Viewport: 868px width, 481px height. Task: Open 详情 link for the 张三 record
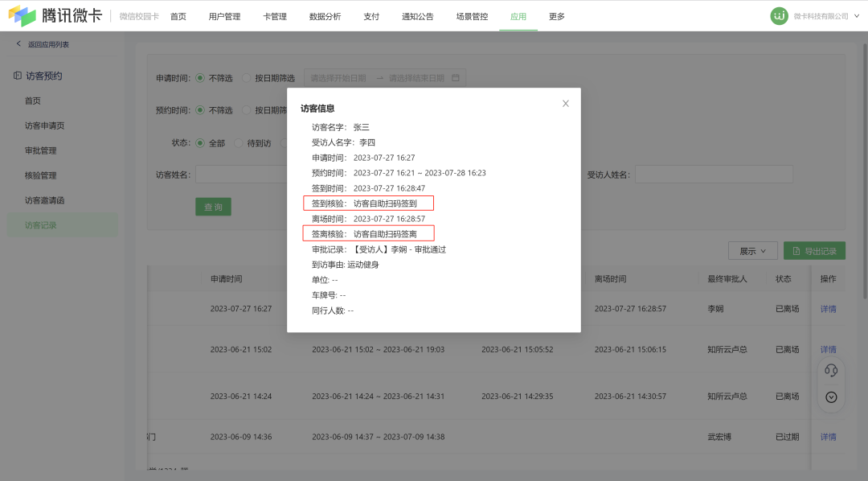(x=828, y=310)
